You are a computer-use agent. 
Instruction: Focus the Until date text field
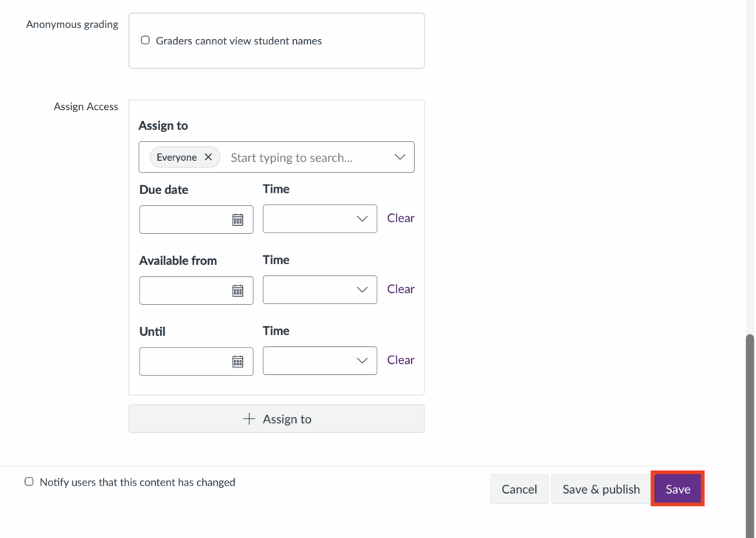(x=185, y=361)
